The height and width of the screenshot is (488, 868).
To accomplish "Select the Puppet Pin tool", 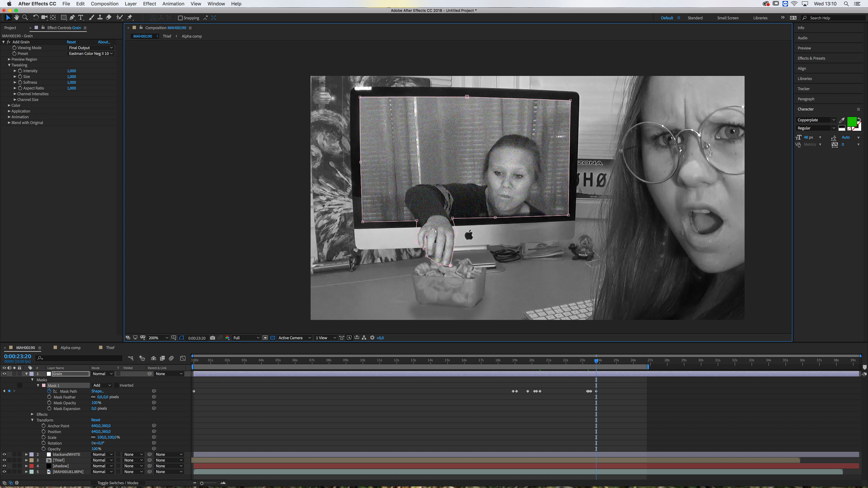I will [130, 18].
